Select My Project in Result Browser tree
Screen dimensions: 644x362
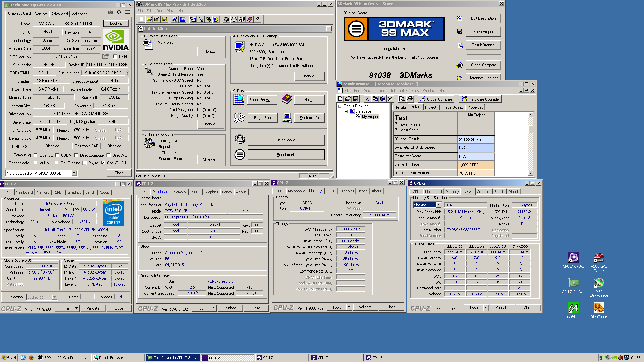tap(370, 117)
